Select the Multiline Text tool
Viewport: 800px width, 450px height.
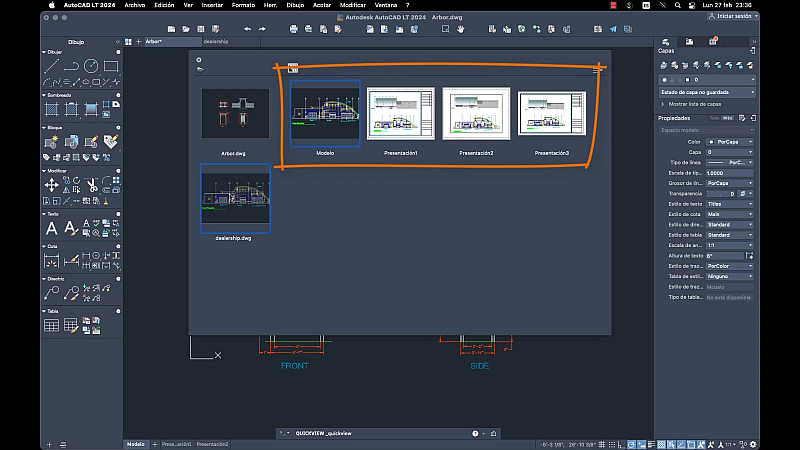[52, 229]
